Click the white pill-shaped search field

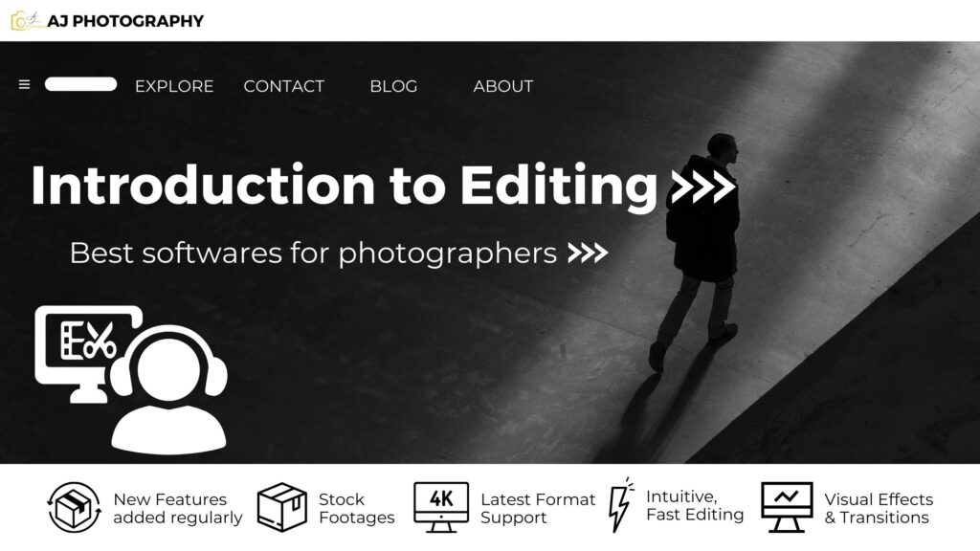(81, 84)
